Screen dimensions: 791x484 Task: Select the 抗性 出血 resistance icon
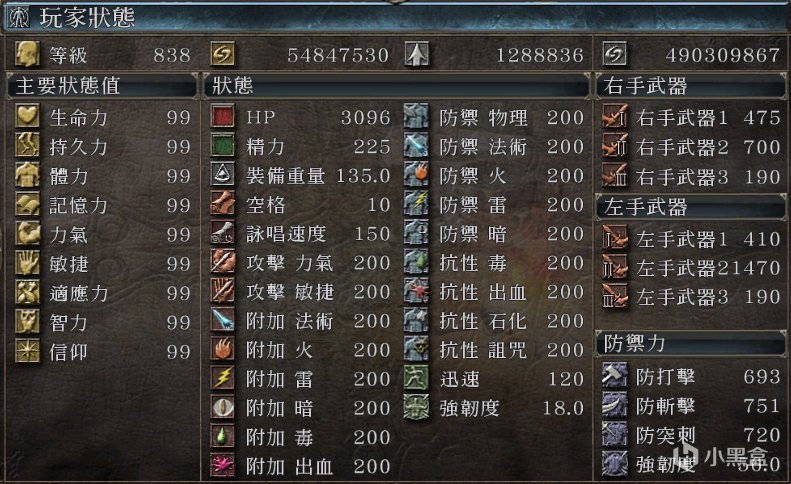[x=417, y=291]
